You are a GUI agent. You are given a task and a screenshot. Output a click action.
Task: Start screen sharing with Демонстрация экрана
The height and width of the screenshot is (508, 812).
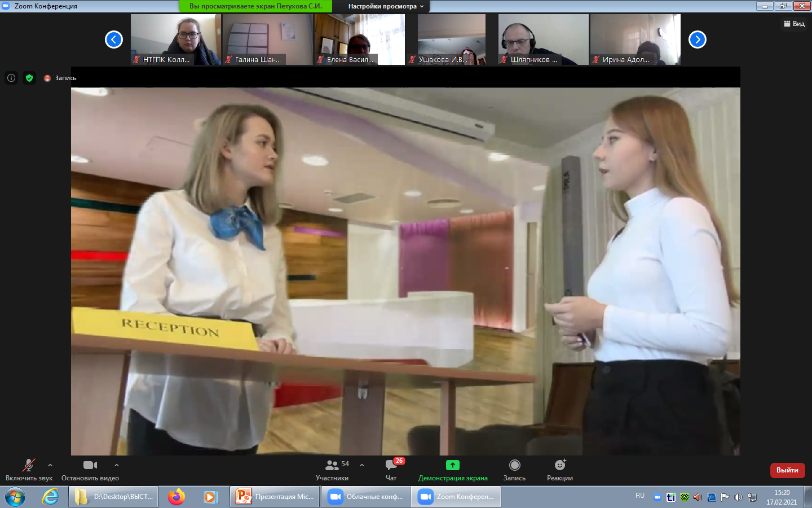tap(452, 470)
